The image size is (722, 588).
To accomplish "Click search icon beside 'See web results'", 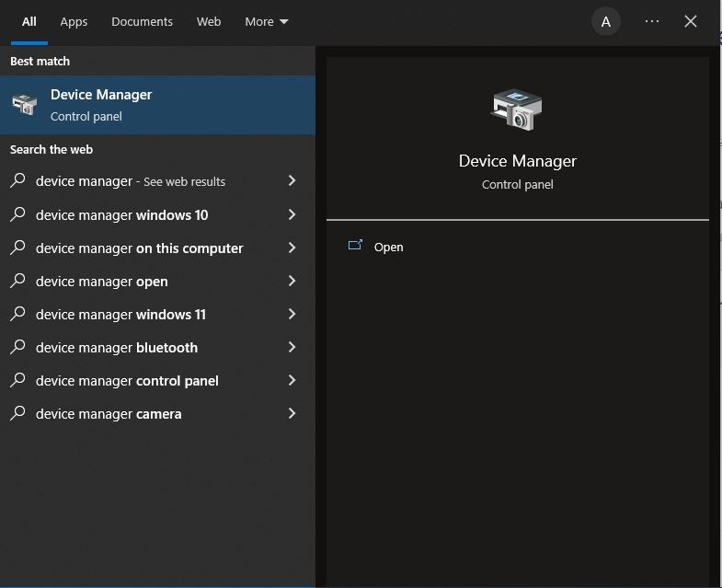I will [17, 180].
